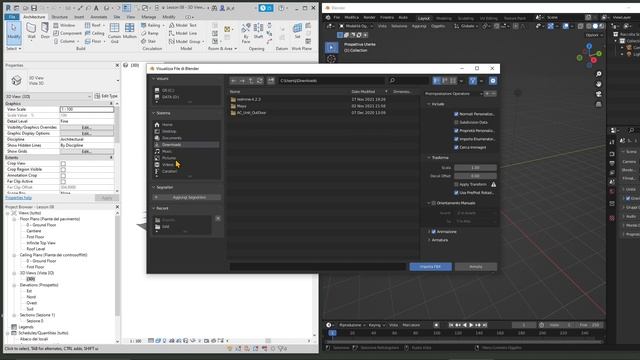640x360 pixels.
Task: Click the file browser search icon
Action: click(x=392, y=81)
